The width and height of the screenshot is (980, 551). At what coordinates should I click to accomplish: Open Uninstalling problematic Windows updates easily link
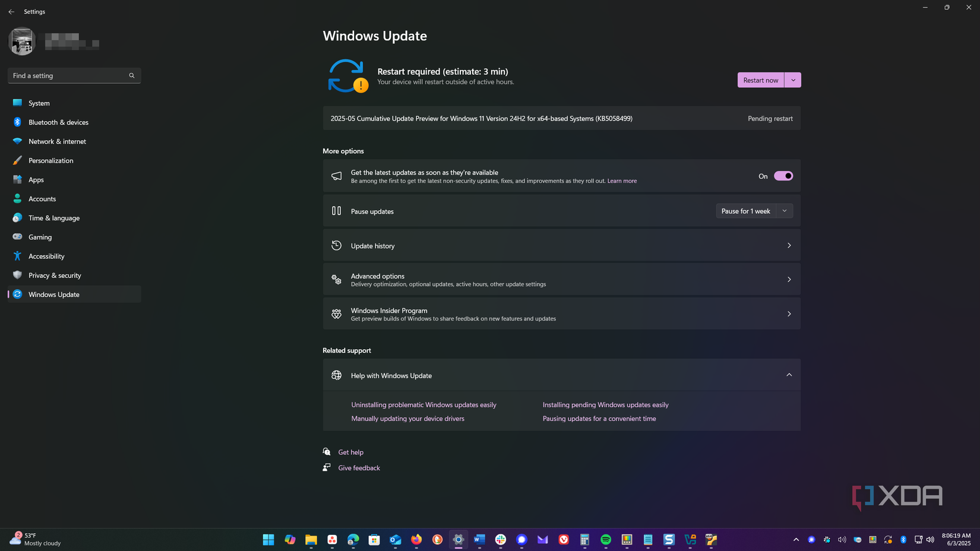pyautogui.click(x=423, y=405)
